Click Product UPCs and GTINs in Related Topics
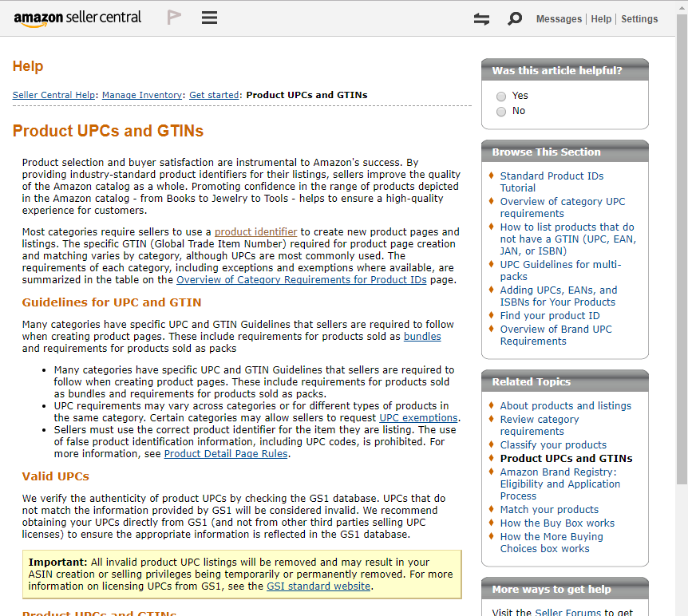This screenshot has width=688, height=616. (566, 458)
